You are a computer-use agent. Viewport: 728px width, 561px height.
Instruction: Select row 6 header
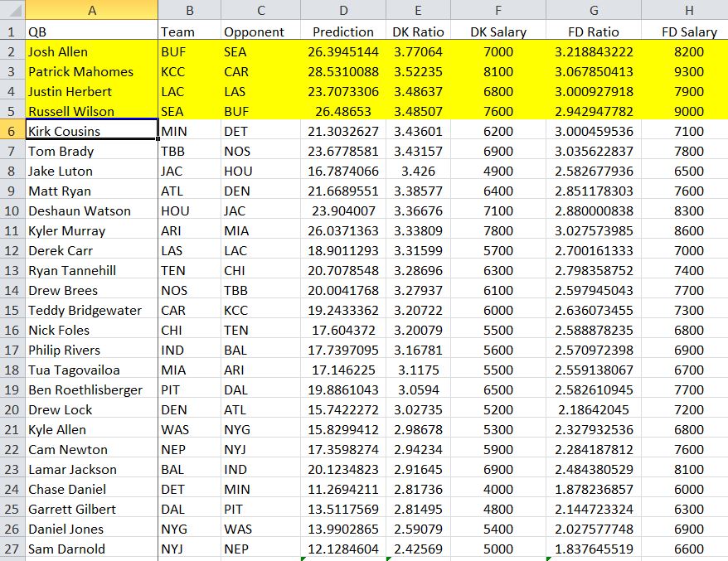tap(12, 131)
